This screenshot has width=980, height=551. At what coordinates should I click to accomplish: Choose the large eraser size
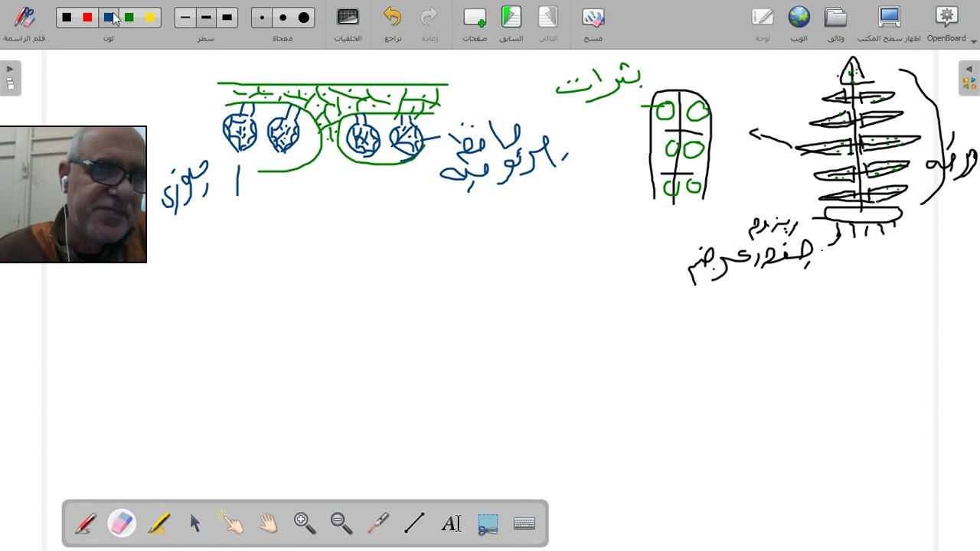click(304, 18)
